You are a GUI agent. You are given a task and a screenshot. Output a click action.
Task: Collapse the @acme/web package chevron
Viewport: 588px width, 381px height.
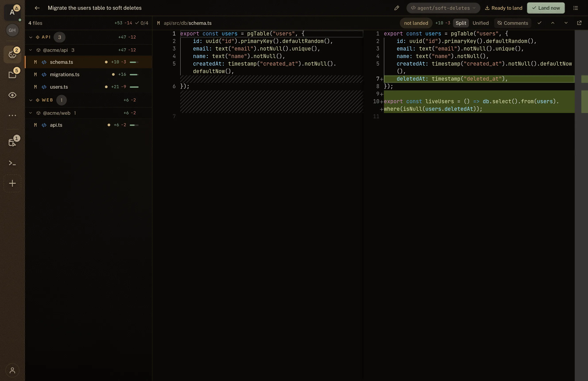(x=31, y=113)
